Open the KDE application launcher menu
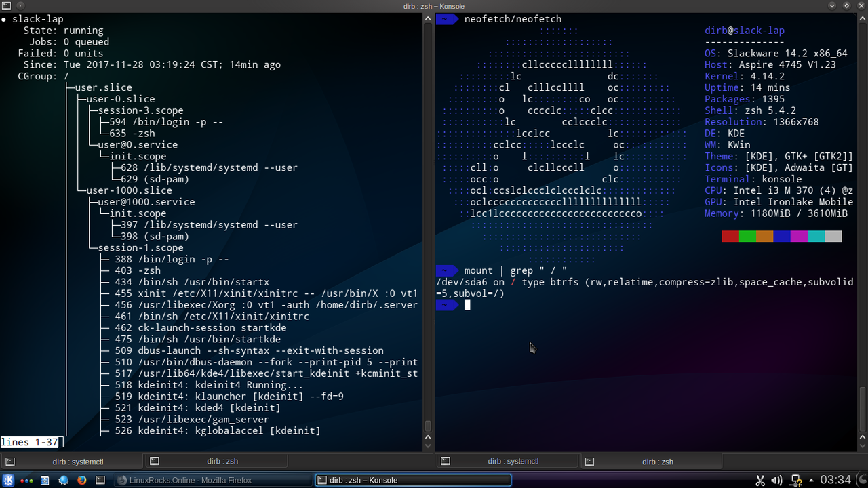Image resolution: width=868 pixels, height=488 pixels. 9,480
